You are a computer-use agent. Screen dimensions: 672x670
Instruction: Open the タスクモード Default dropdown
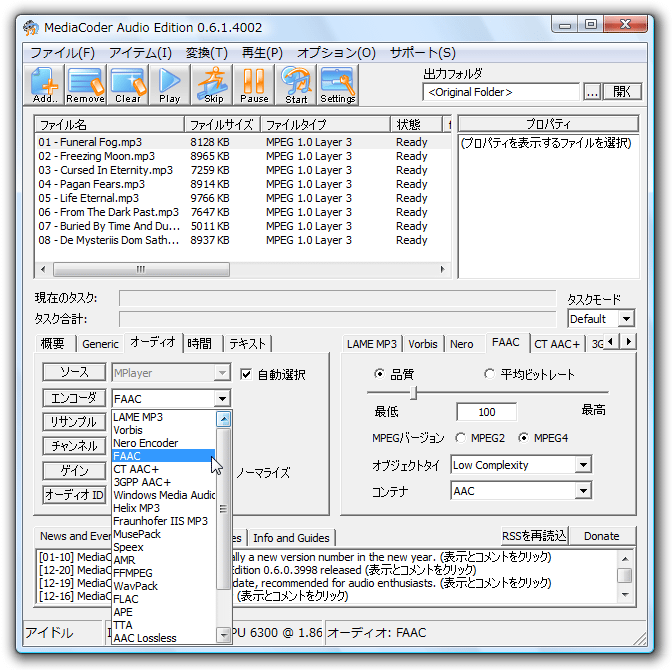pyautogui.click(x=600, y=319)
